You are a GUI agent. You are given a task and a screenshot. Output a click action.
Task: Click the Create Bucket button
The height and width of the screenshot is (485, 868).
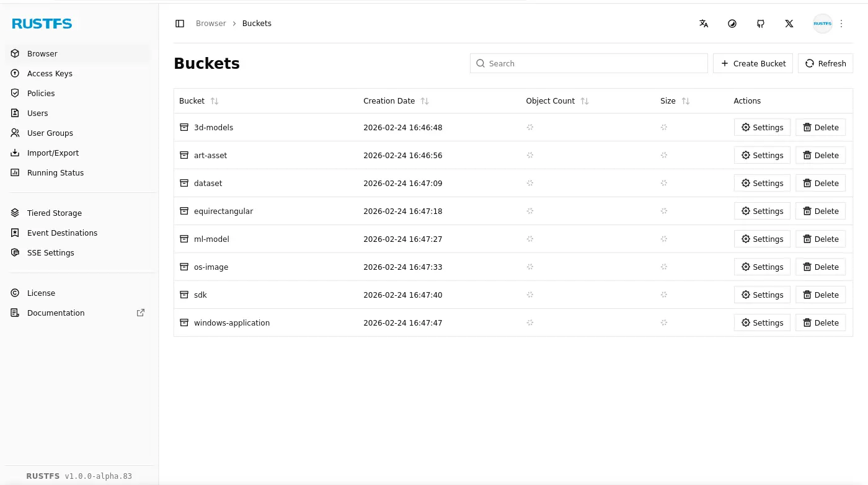pos(753,63)
